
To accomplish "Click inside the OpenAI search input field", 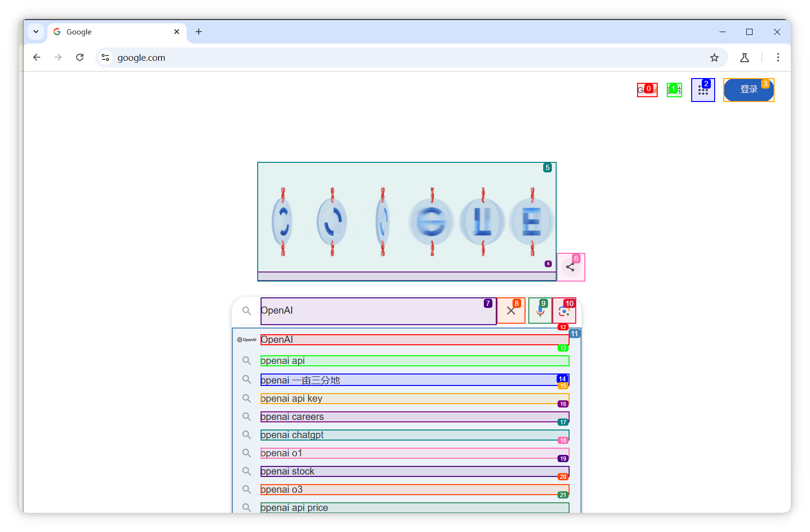I will pyautogui.click(x=378, y=311).
